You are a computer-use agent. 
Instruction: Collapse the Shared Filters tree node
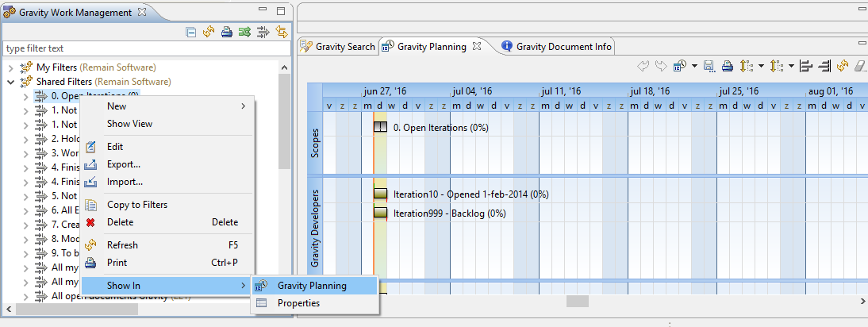(10, 82)
